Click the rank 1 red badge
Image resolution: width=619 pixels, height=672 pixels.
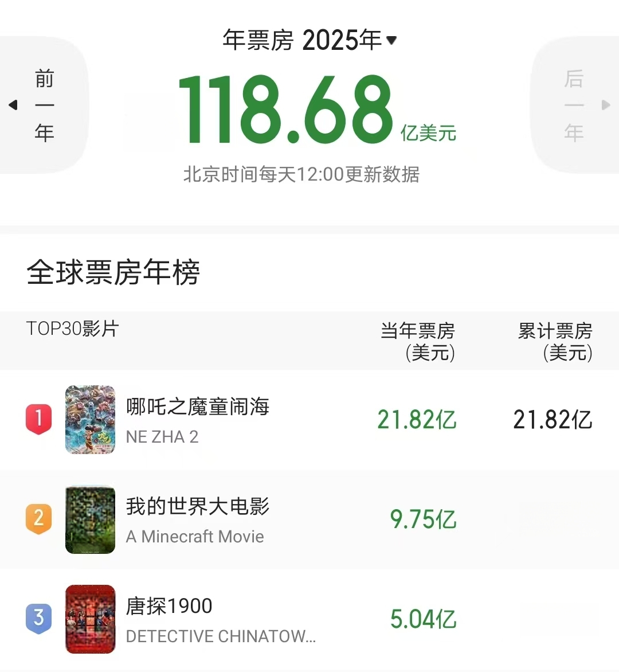click(x=38, y=419)
